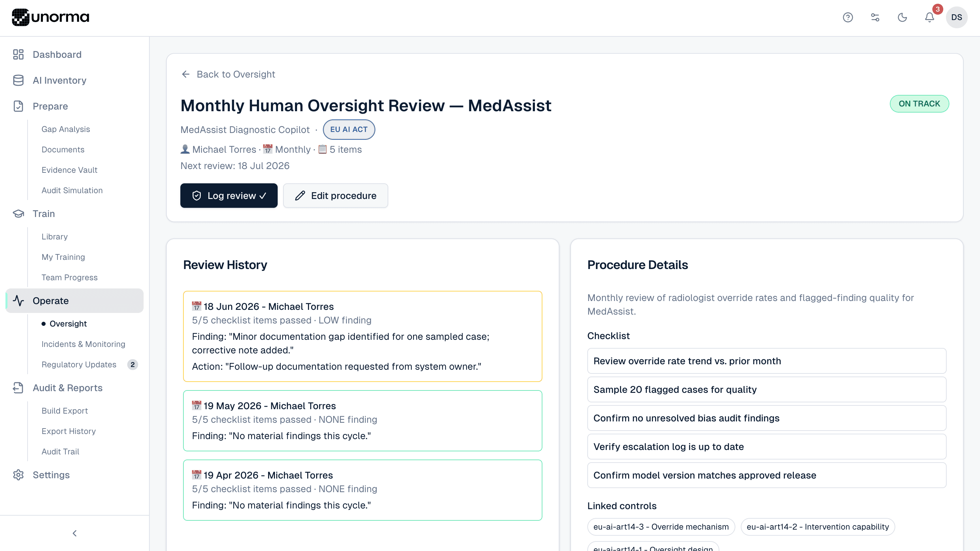Viewport: 980px width, 551px height.
Task: Click the pencil icon in Edit procedure
Action: coord(300,196)
